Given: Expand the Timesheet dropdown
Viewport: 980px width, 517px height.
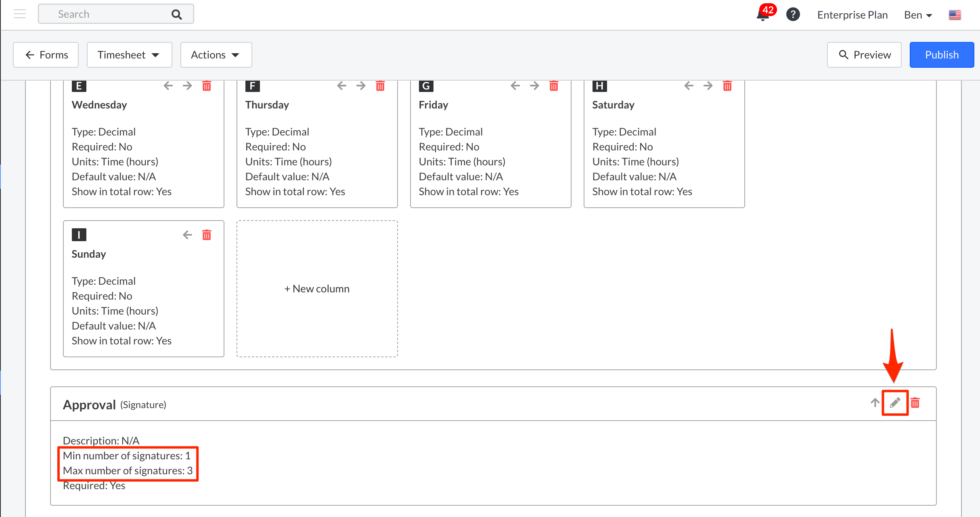Looking at the screenshot, I should point(129,55).
